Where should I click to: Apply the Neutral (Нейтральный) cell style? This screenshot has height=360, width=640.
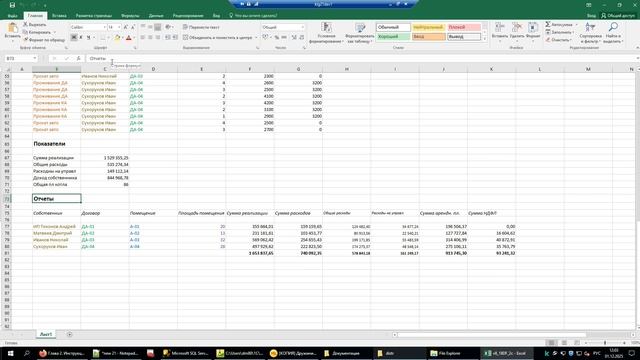click(x=428, y=27)
